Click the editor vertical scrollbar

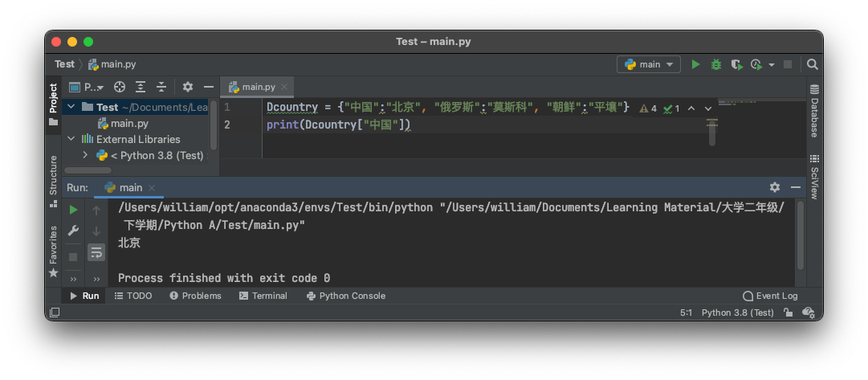click(x=712, y=133)
